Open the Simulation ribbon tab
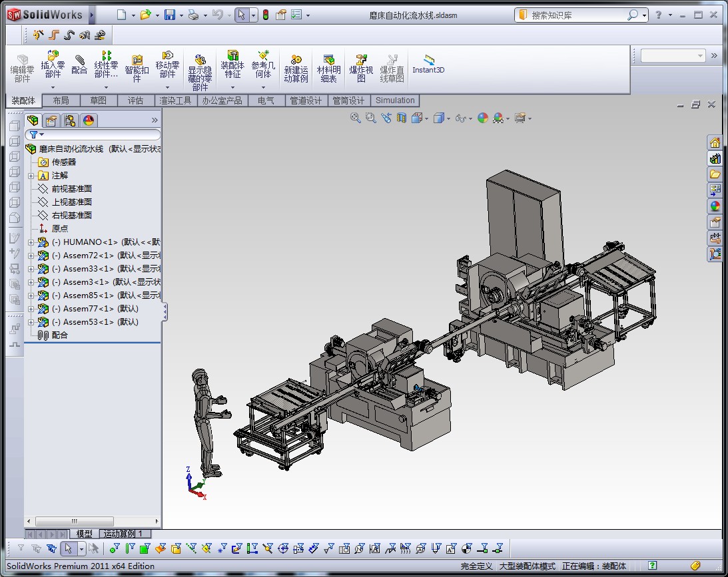The height and width of the screenshot is (577, 728). point(395,100)
